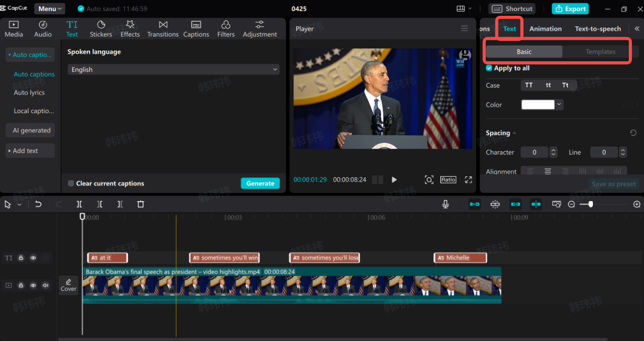Viewport: 644px width, 341px height.
Task: Open the Audio panel
Action: coord(43,29)
